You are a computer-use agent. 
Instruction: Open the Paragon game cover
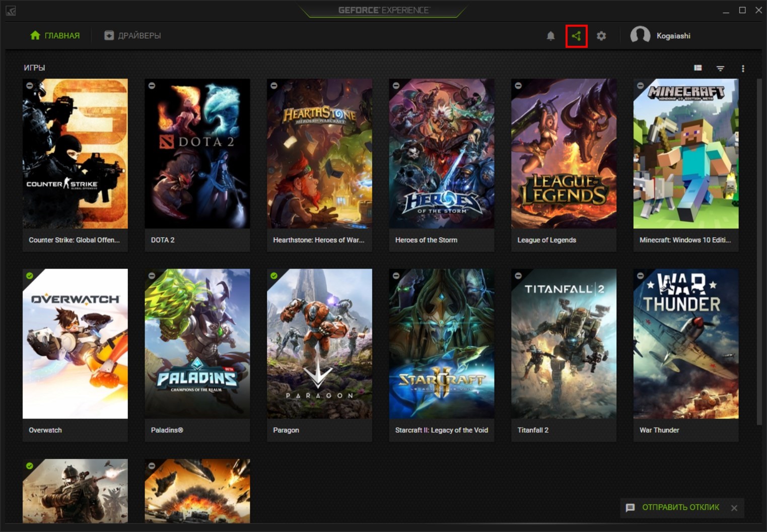tap(319, 344)
